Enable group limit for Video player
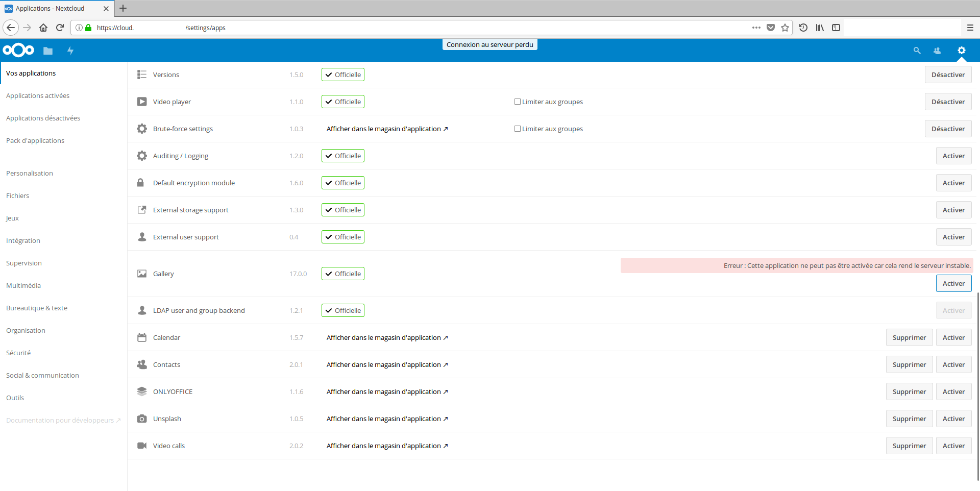This screenshot has width=980, height=491. [518, 102]
